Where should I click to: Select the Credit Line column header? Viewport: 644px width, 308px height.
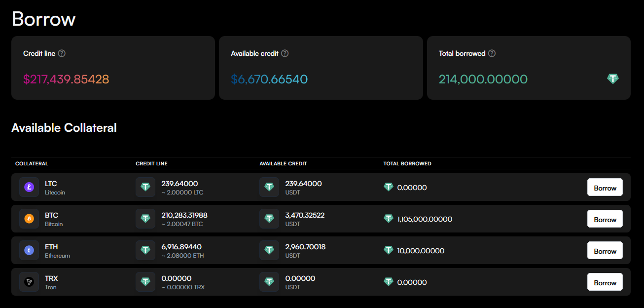(x=151, y=163)
